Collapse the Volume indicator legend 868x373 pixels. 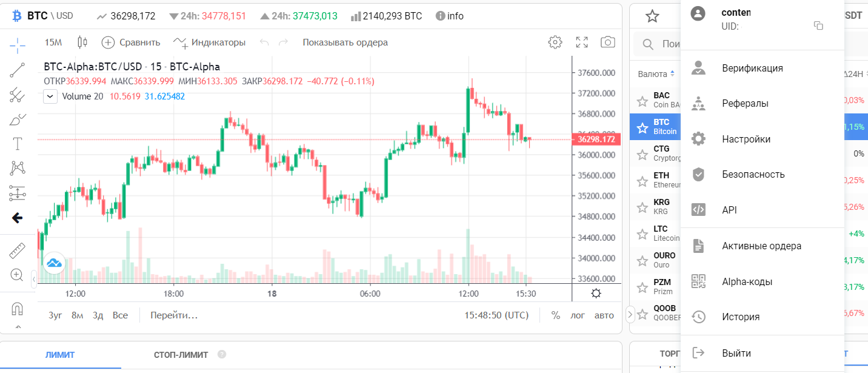pos(50,96)
